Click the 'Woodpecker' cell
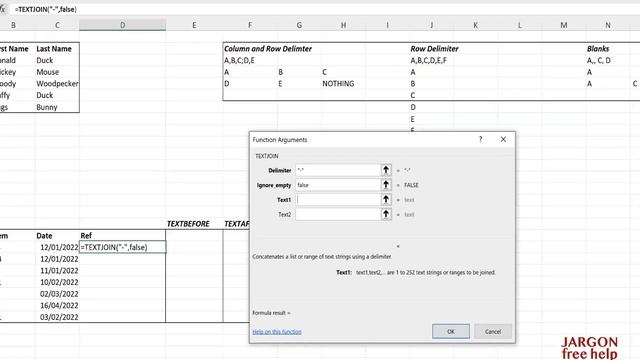 57,84
